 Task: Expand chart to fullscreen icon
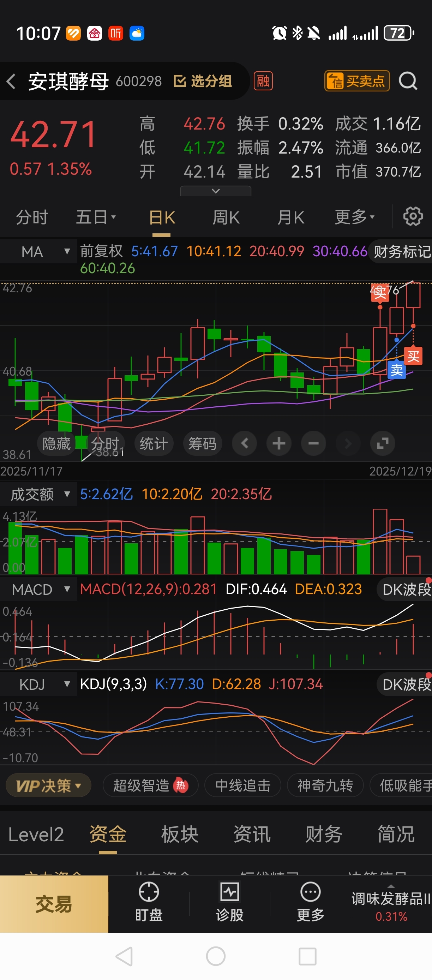point(383,443)
